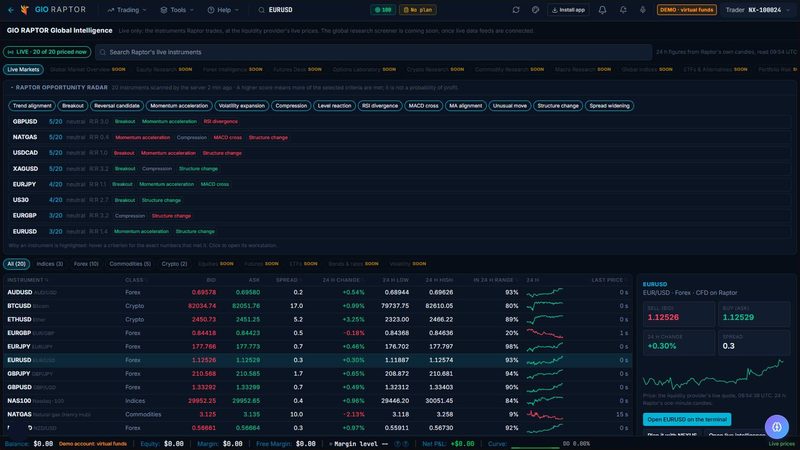
Task: Toggle the Breakout filter chip
Action: pos(72,106)
